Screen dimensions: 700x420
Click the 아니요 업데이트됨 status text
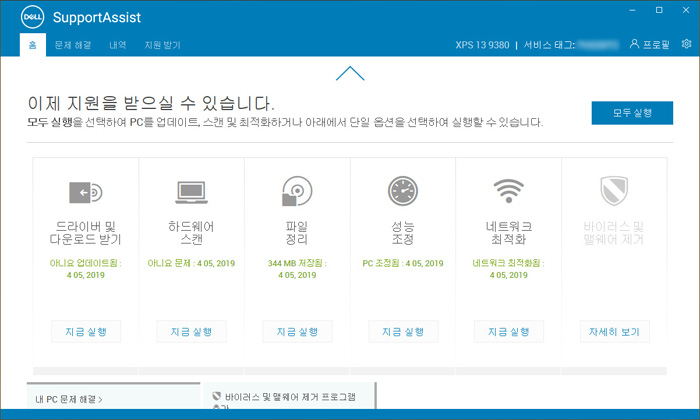tap(86, 269)
